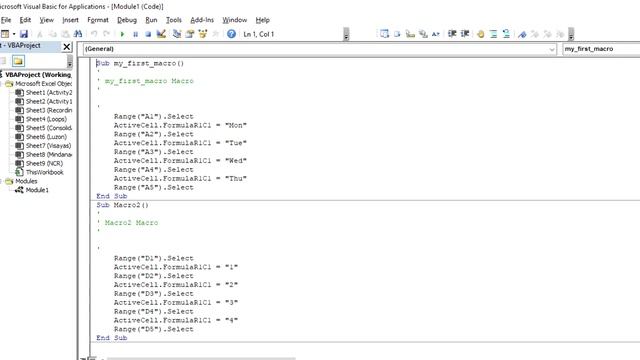
Task: Click the Parameter Info icon
Action: (x=423, y=34)
